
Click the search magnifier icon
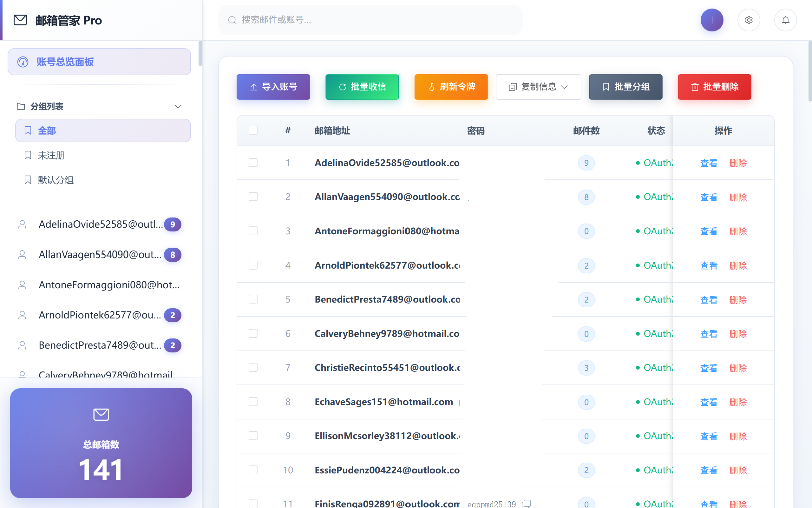[232, 20]
